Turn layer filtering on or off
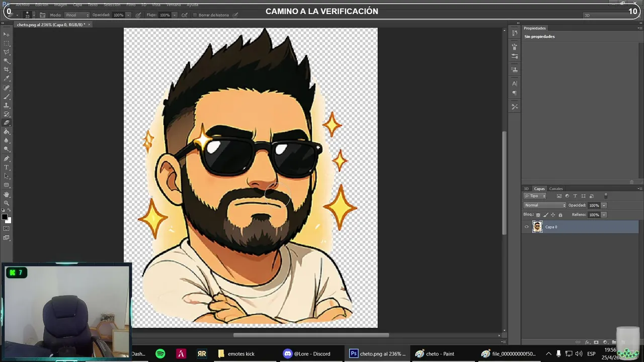This screenshot has height=362, width=644. point(606,196)
